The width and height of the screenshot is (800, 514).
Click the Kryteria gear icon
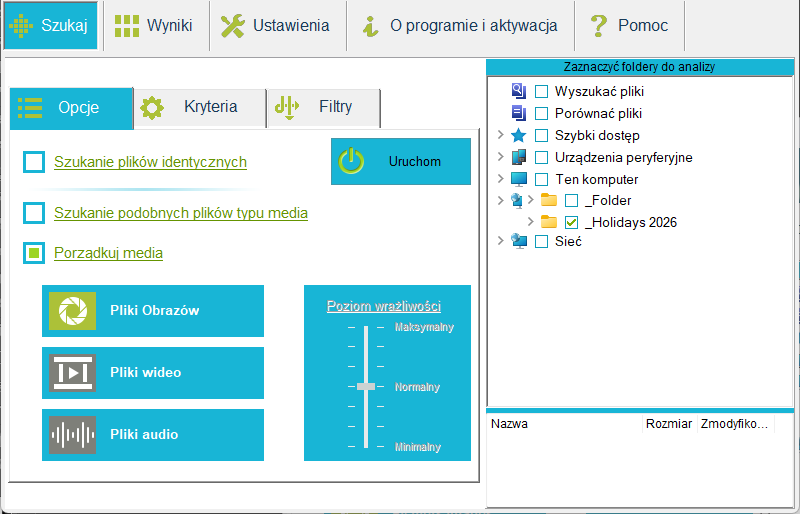(152, 108)
